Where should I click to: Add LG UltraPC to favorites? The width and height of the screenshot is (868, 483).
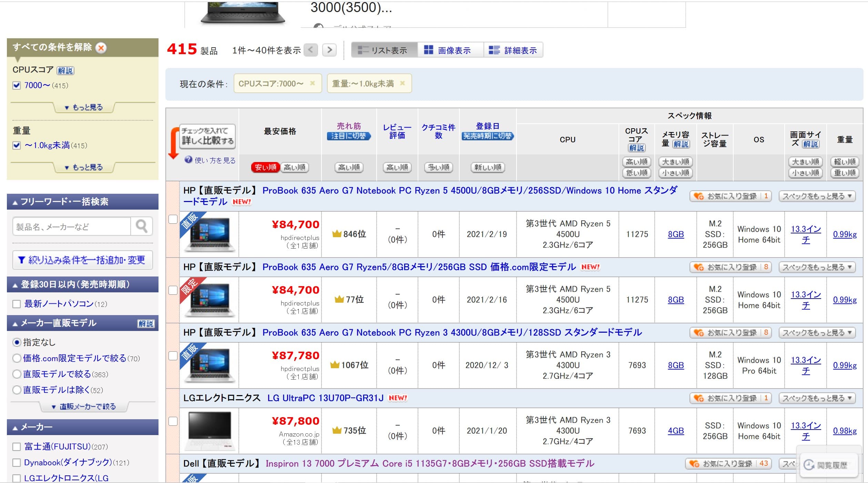pos(730,398)
